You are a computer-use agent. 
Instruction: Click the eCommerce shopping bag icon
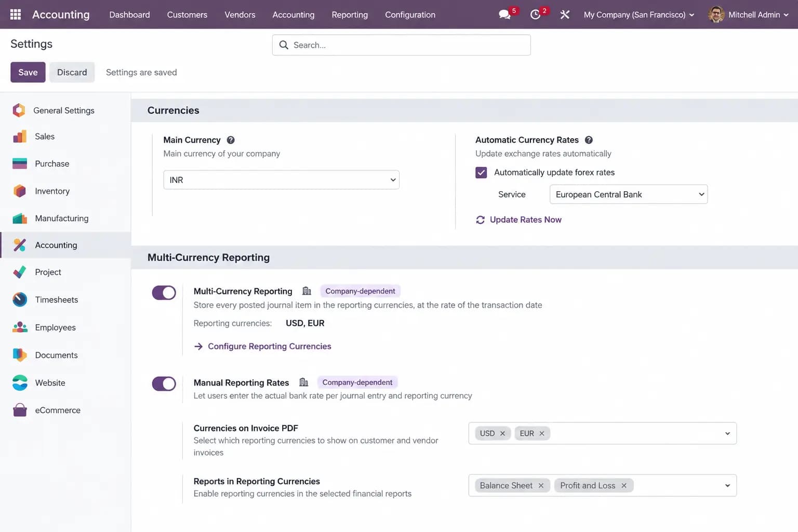click(x=19, y=410)
